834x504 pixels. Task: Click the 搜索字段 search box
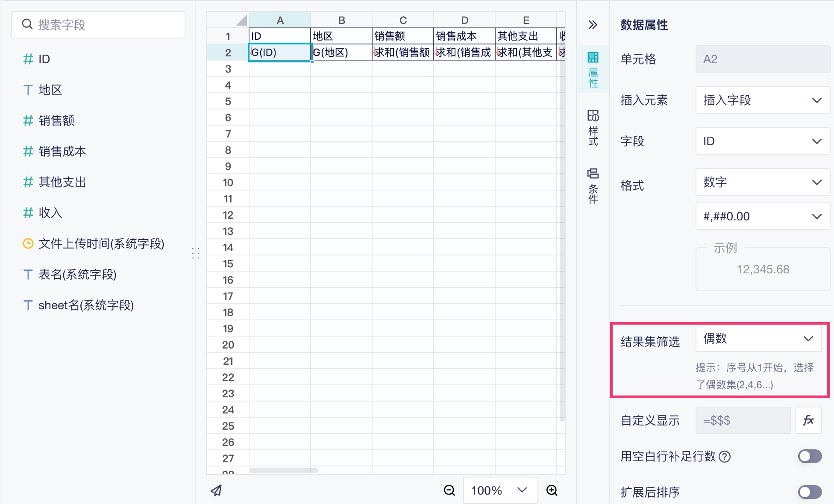tap(98, 25)
